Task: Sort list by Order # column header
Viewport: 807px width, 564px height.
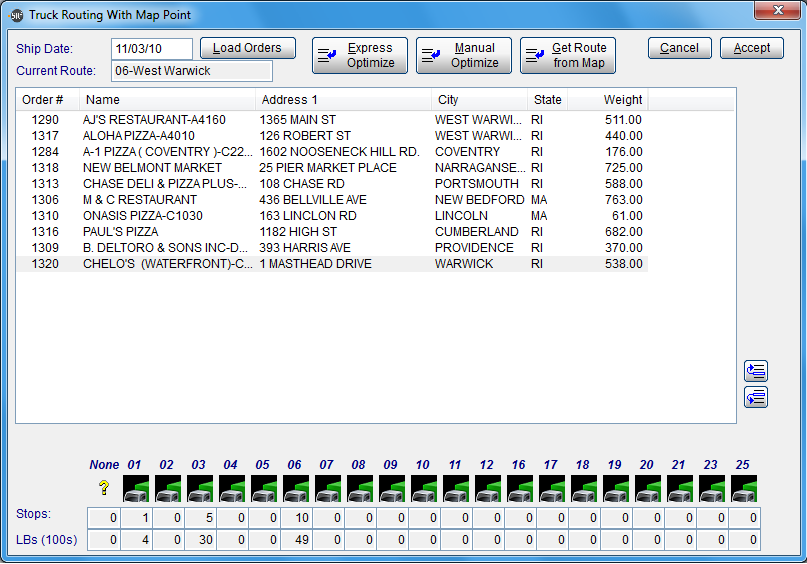Action: 48,100
